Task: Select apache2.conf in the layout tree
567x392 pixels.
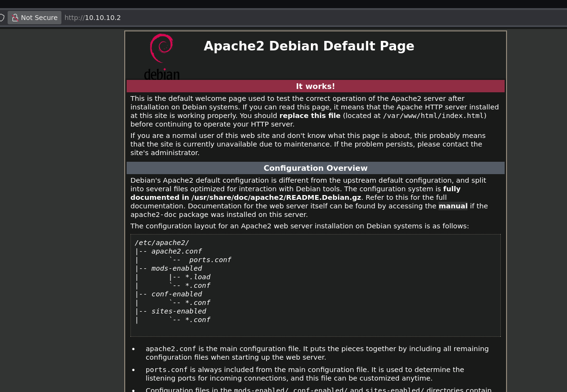Action: 177,251
